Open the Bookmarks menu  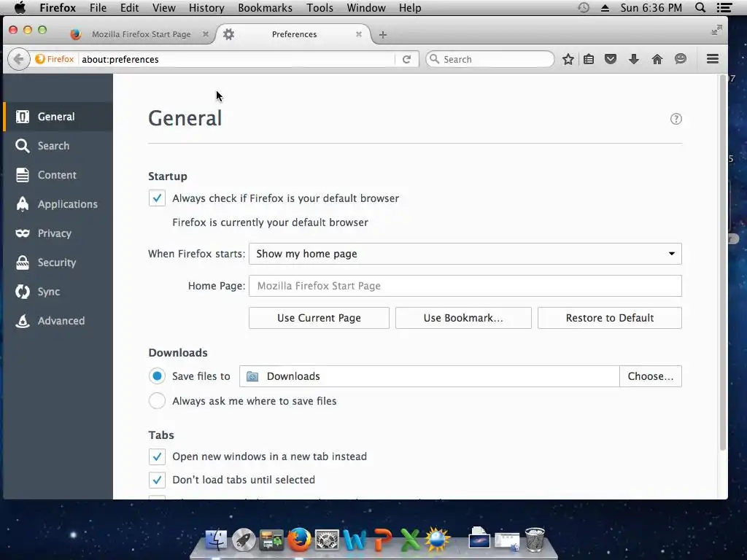[x=265, y=7]
